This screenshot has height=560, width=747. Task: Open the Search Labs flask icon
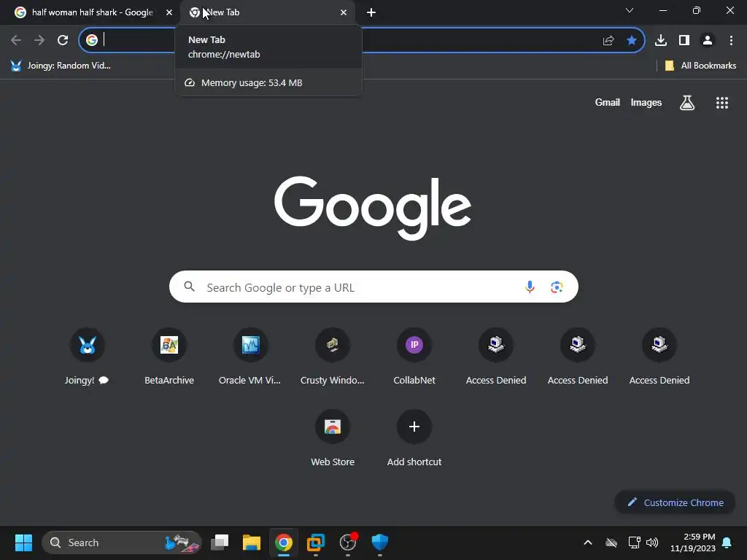click(x=686, y=102)
